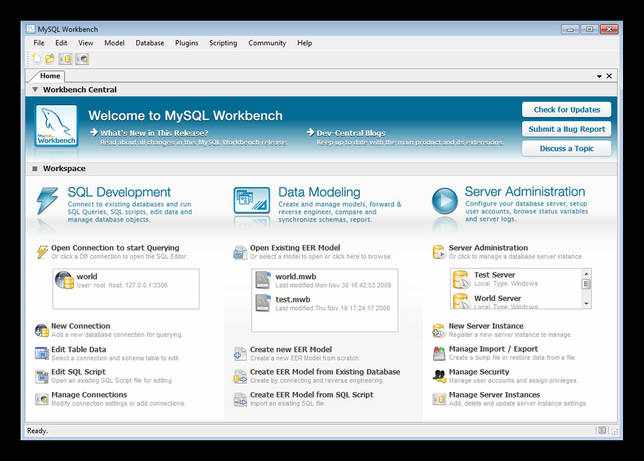The height and width of the screenshot is (461, 644).
Task: Click the SQL Development lightning icon
Action: (x=47, y=201)
